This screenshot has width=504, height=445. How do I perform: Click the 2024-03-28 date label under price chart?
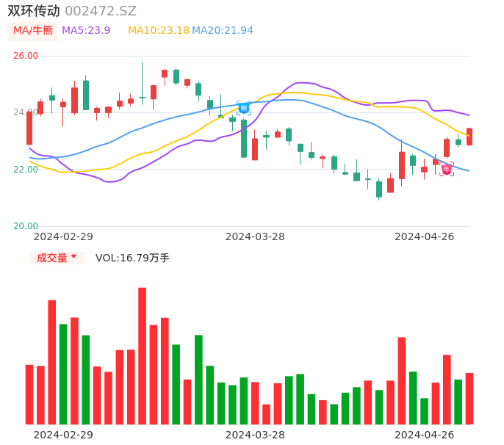(255, 236)
